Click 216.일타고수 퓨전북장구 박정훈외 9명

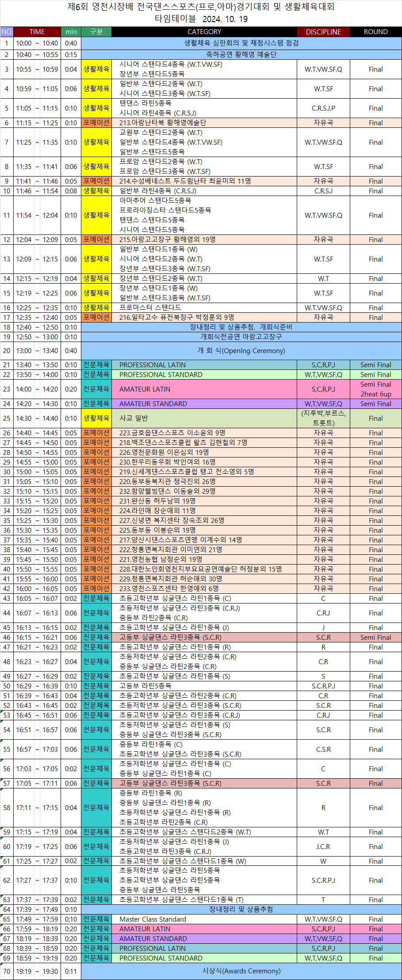pyautogui.click(x=204, y=317)
